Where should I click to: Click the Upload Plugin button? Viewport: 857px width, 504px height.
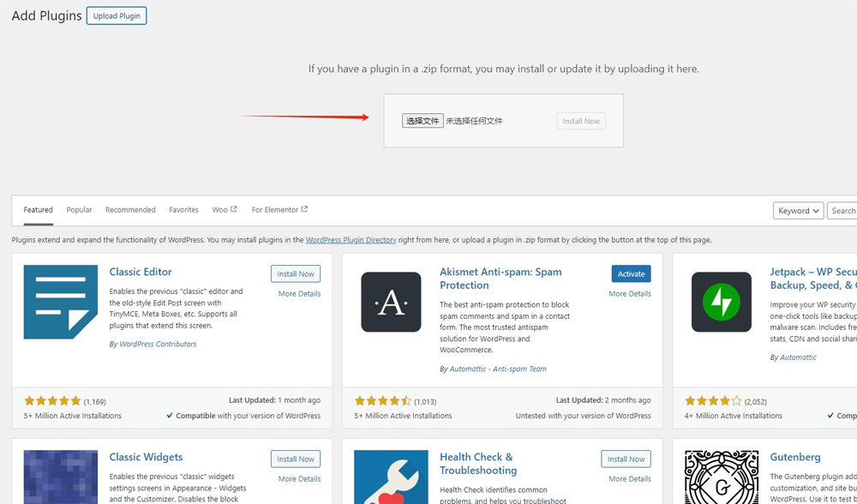pyautogui.click(x=117, y=15)
